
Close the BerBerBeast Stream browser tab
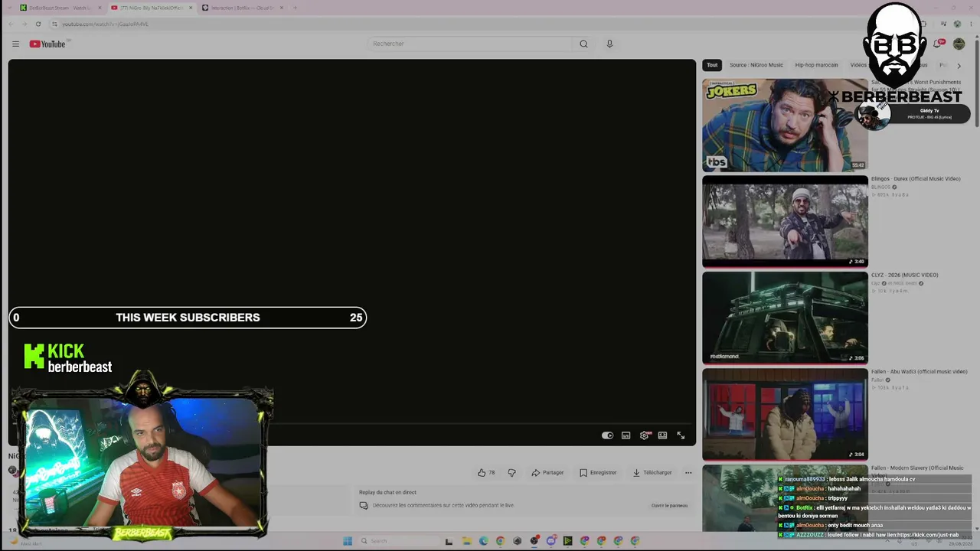click(100, 8)
